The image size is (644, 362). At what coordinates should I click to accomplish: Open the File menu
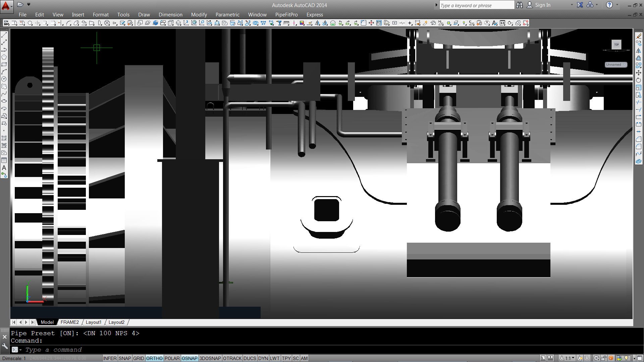point(22,15)
